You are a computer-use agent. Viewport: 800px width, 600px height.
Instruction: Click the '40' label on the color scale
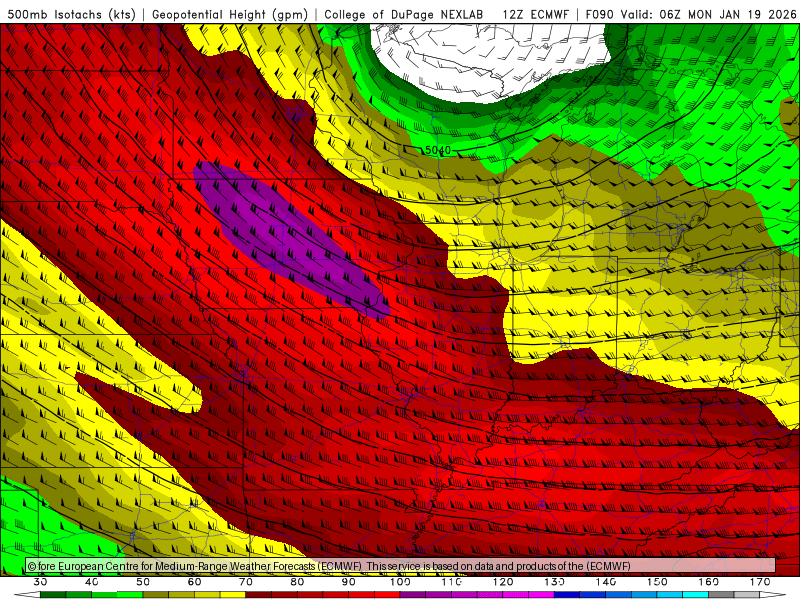pyautogui.click(x=92, y=582)
